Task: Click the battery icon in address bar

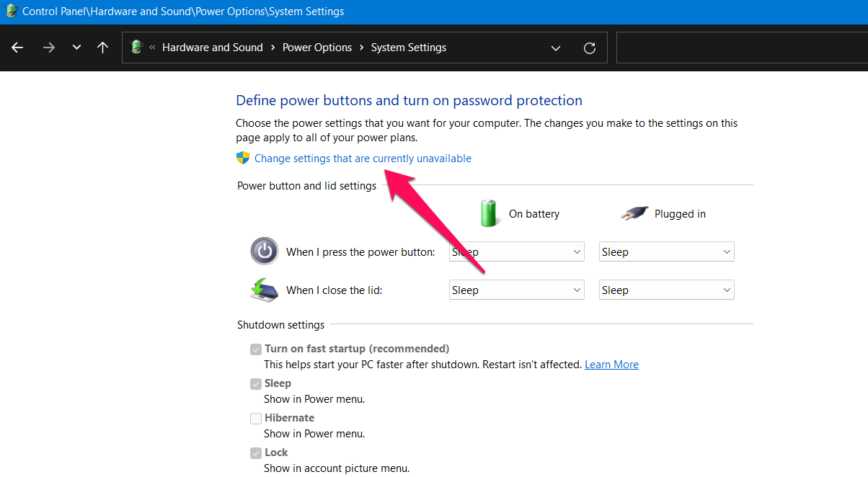Action: click(x=136, y=48)
